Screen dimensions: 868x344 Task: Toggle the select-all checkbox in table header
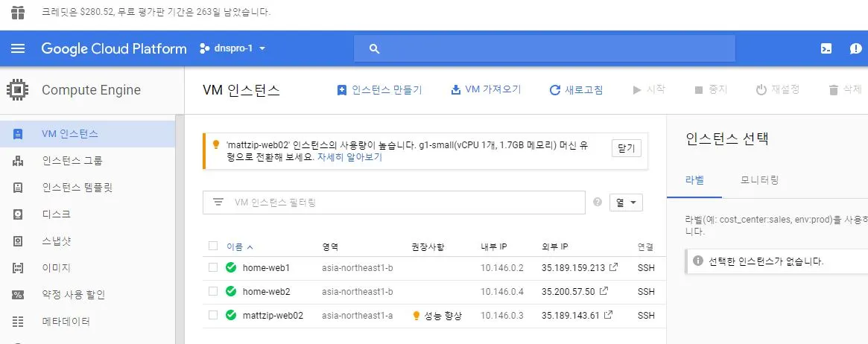click(x=213, y=246)
